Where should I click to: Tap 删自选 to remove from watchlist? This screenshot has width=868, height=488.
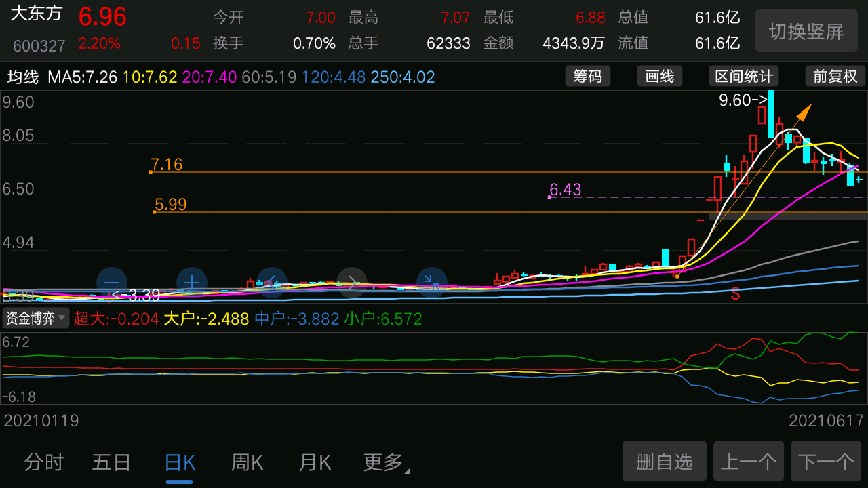click(x=665, y=462)
